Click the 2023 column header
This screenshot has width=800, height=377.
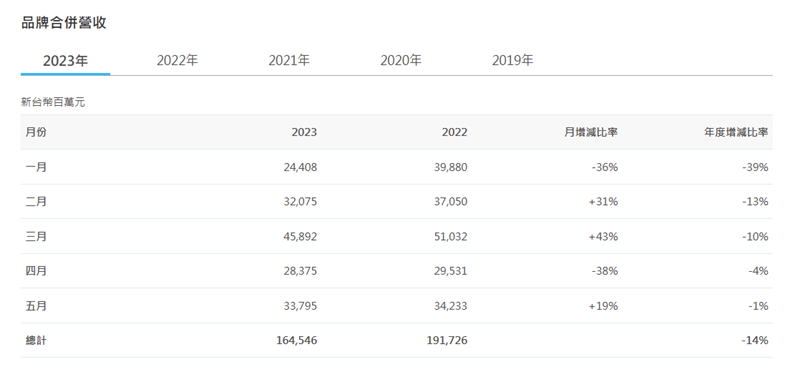click(x=304, y=132)
